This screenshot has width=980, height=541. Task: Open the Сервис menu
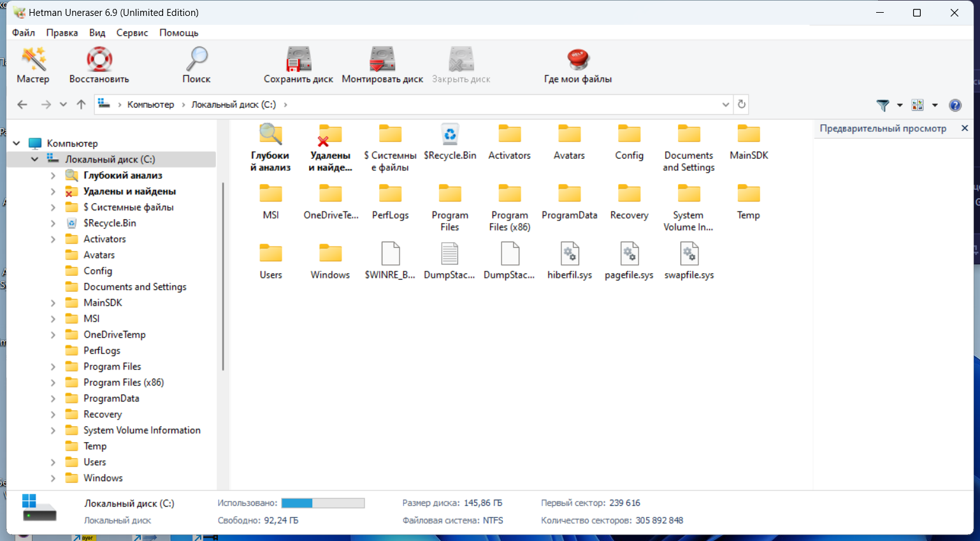pyautogui.click(x=132, y=32)
